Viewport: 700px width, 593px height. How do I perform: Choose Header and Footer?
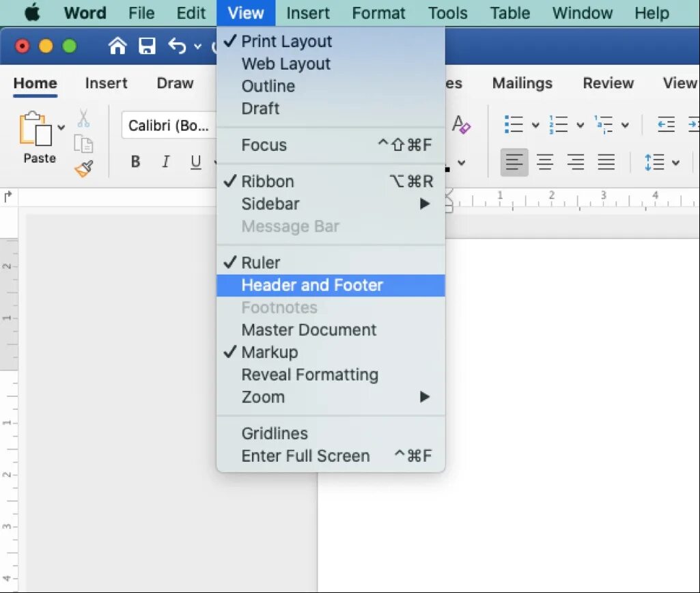tap(331, 285)
